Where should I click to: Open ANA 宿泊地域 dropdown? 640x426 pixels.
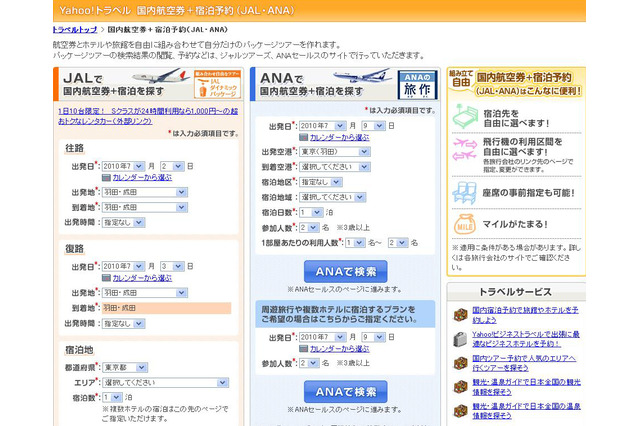333,197
